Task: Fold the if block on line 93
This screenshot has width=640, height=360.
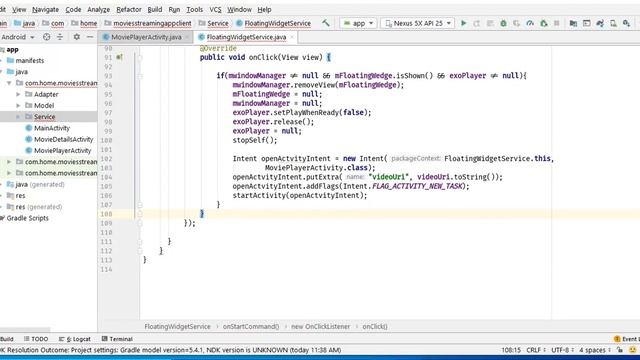Action: pos(140,76)
